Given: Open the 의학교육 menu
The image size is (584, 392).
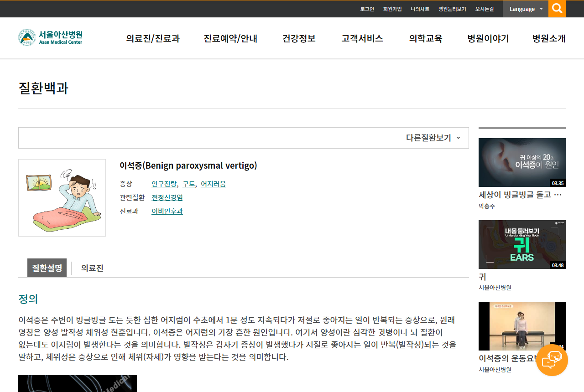Looking at the screenshot, I should [x=426, y=38].
